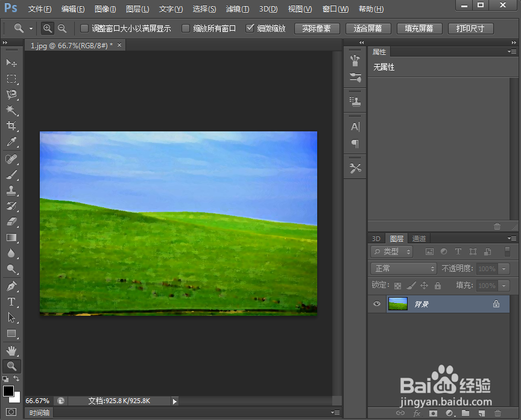The width and height of the screenshot is (521, 420).
Task: Open the 滤镜 menu
Action: point(238,9)
